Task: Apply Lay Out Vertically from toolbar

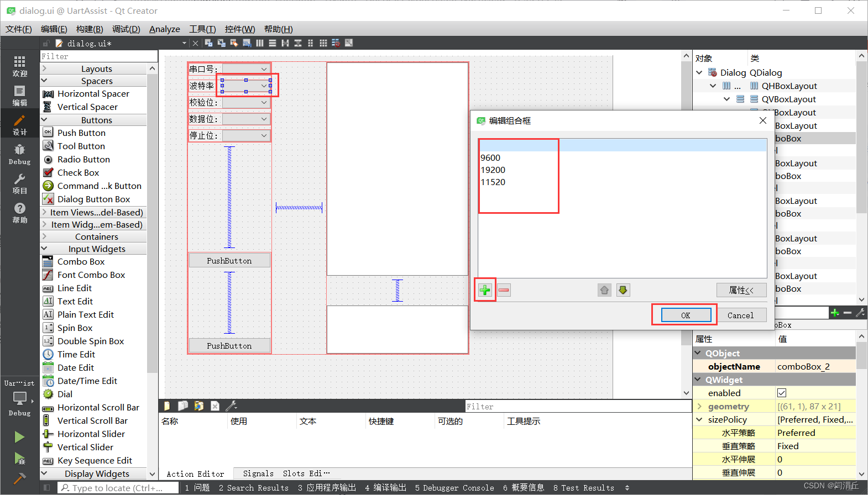Action: 273,43
